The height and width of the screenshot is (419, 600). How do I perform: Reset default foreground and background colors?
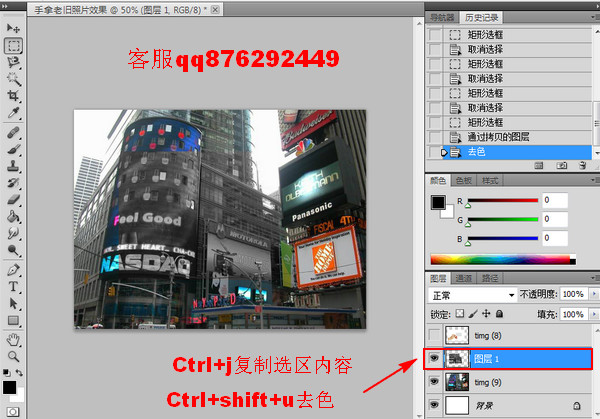click(x=6, y=372)
